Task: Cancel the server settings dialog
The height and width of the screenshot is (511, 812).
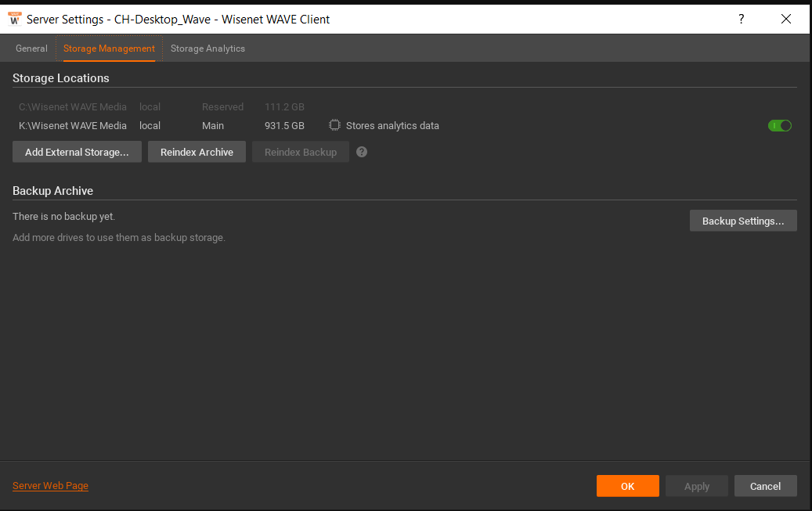Action: click(x=765, y=486)
